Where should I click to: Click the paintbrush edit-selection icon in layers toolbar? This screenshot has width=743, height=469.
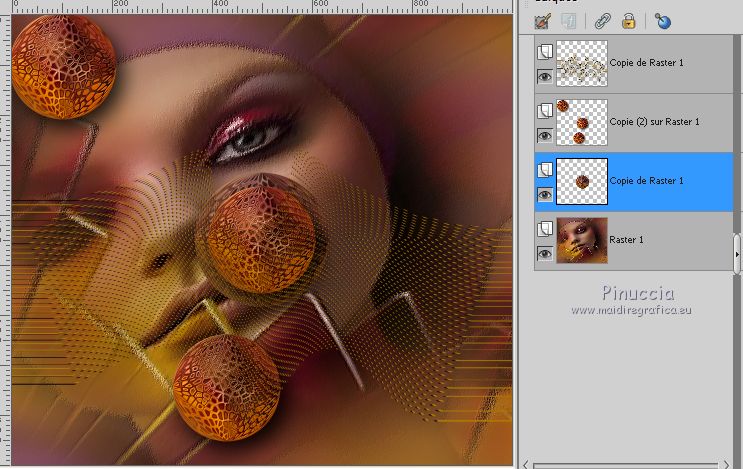pyautogui.click(x=543, y=21)
